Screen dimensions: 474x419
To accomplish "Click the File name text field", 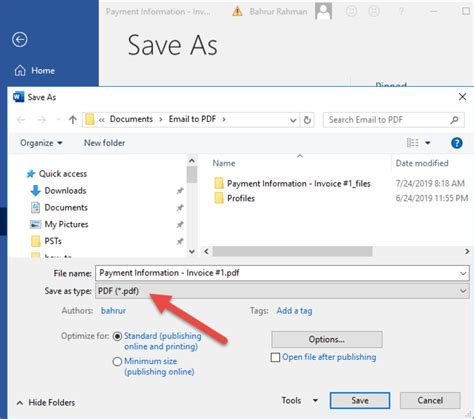I will [282, 273].
